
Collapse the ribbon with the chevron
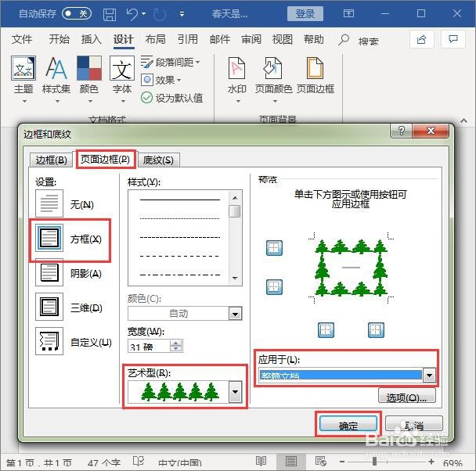point(463,120)
